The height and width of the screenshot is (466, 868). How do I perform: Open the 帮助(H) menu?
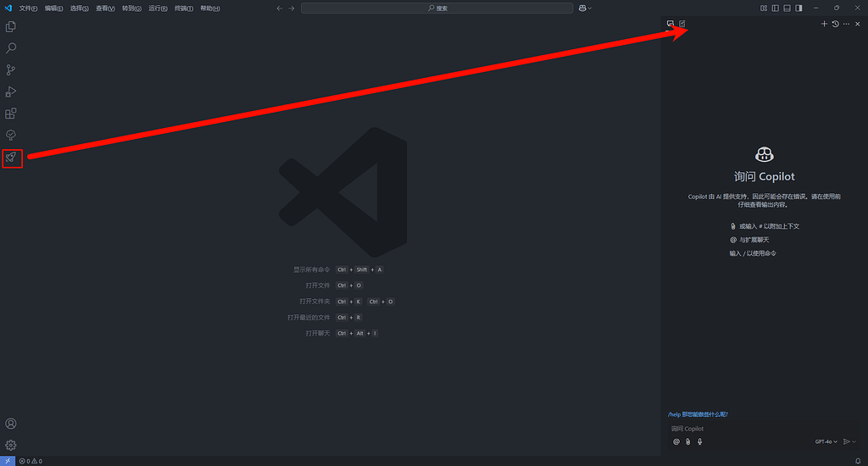[x=210, y=8]
